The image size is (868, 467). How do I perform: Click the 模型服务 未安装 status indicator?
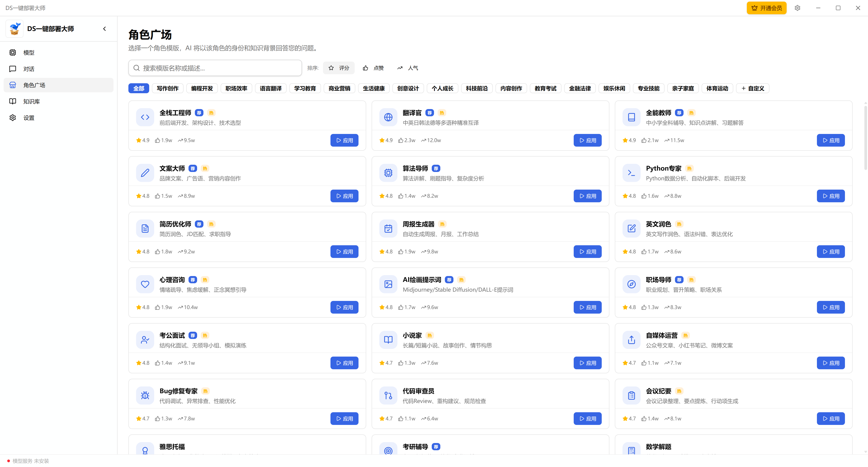[x=28, y=461]
